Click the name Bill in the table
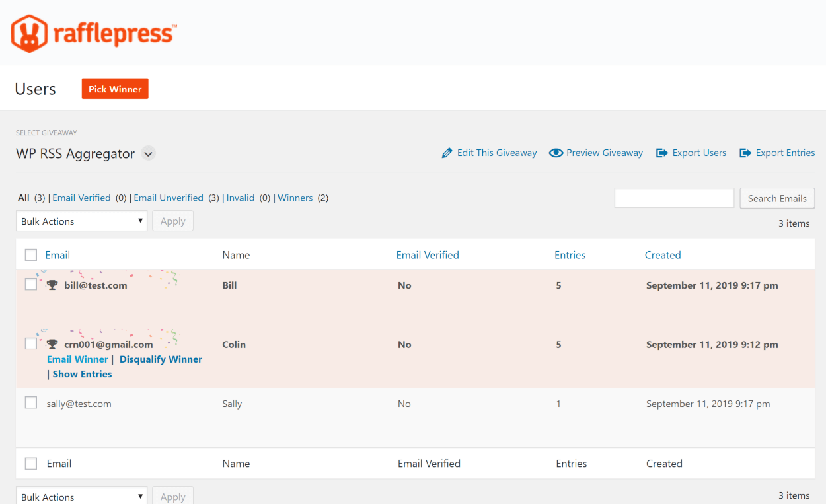 point(229,285)
